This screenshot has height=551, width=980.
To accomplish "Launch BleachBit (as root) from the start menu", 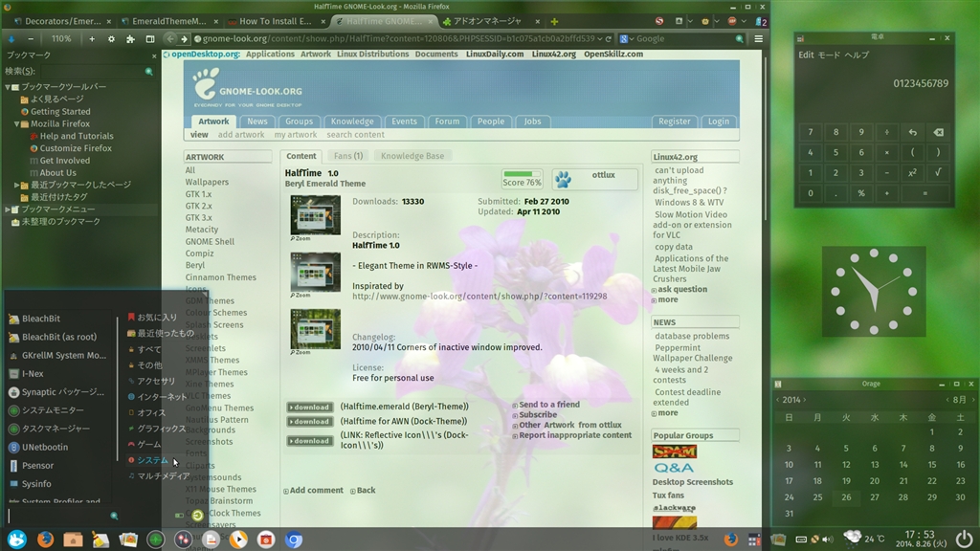I will (59, 337).
